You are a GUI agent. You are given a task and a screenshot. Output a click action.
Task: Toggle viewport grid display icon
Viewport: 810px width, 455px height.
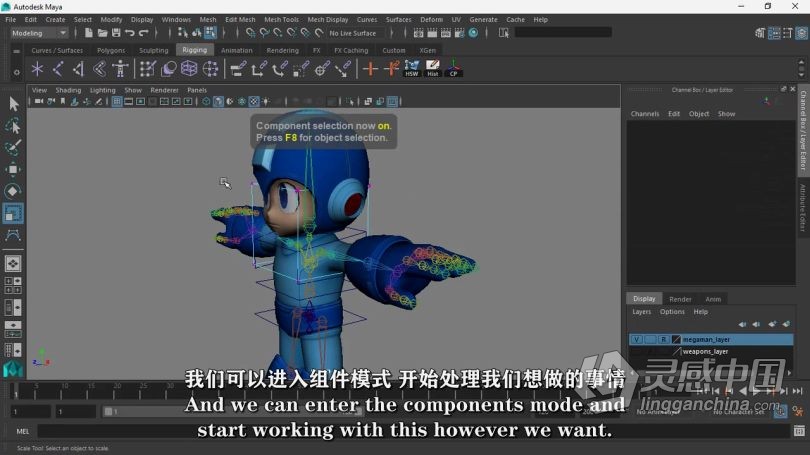[117, 102]
